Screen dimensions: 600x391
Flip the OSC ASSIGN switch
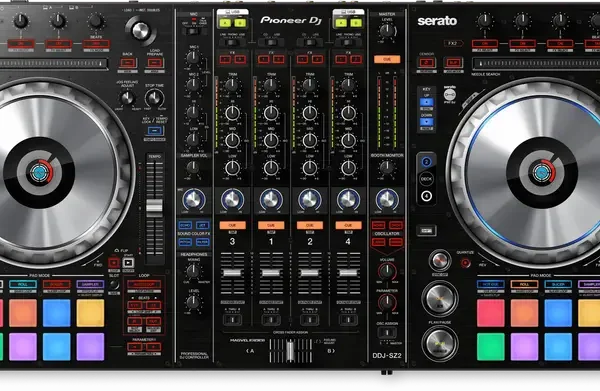coord(387,332)
